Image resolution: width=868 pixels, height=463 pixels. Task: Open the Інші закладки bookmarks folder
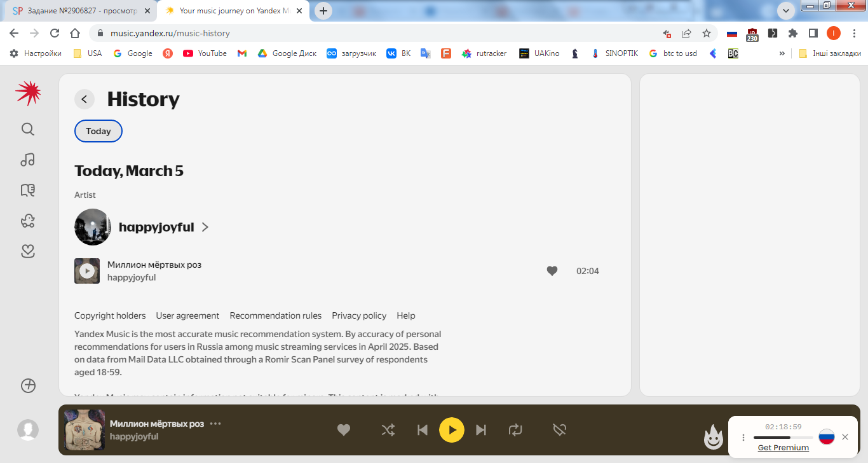[830, 53]
